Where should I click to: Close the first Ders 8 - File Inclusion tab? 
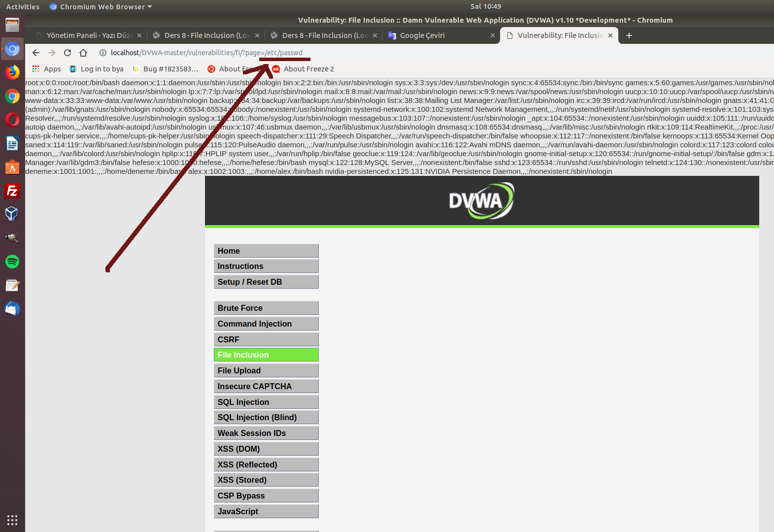[257, 35]
